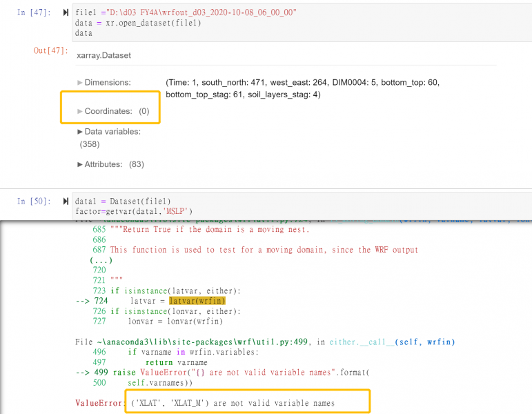The image size is (532, 414).
Task: Select the In [50] cell prompt
Action: pos(33,201)
